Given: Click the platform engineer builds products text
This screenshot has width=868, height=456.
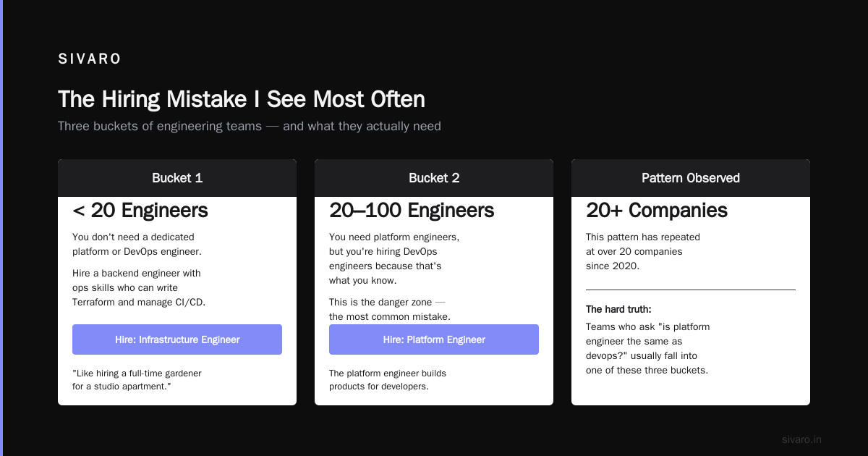Looking at the screenshot, I should coord(388,380).
